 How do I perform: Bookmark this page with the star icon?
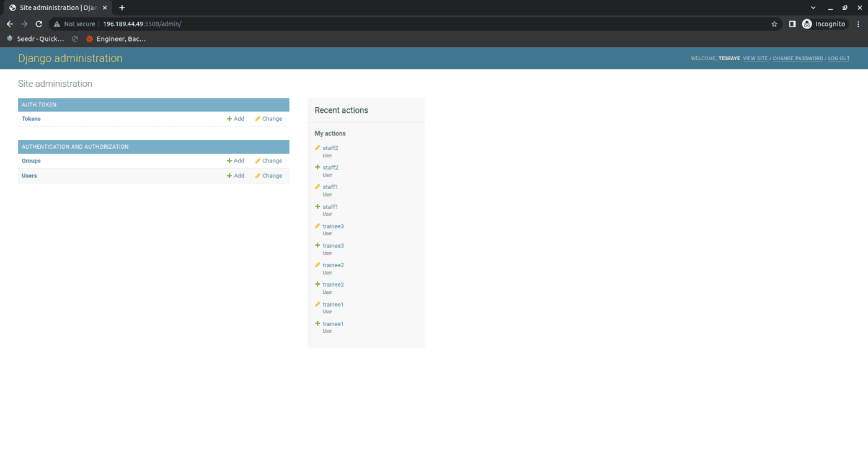coord(774,24)
